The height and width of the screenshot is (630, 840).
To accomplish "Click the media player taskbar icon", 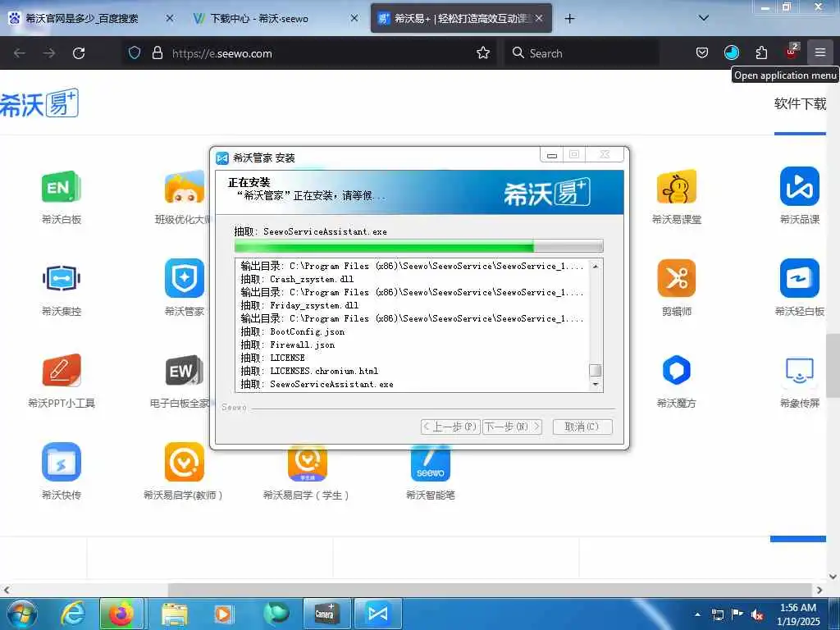I will (223, 614).
